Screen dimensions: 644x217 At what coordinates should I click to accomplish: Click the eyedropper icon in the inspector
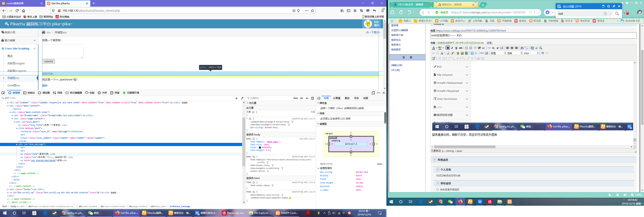click(x=242, y=98)
